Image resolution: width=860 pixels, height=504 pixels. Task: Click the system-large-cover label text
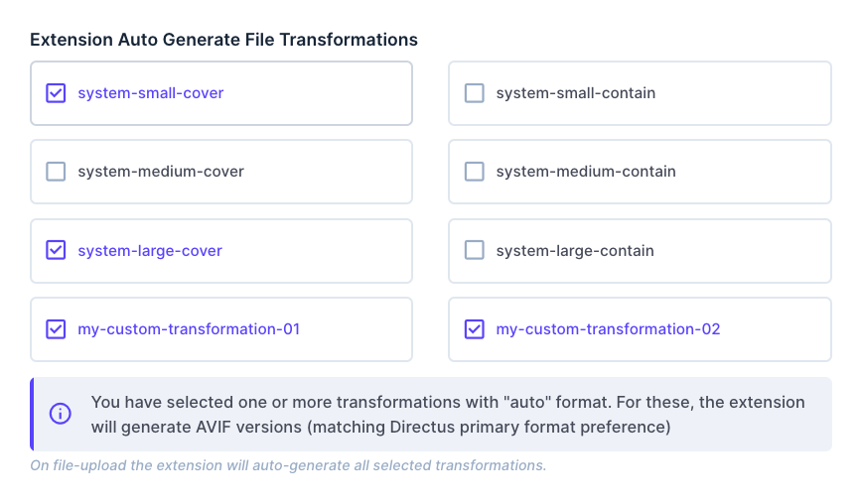click(150, 251)
